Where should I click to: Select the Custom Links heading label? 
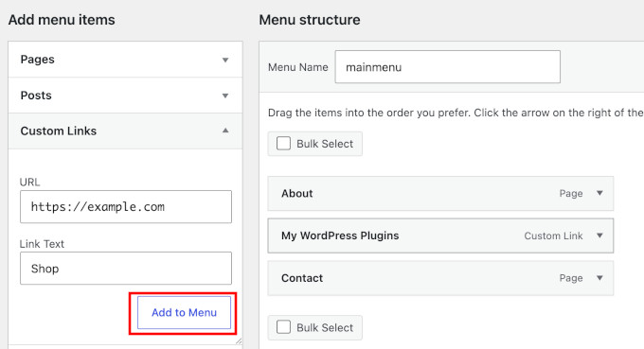pyautogui.click(x=59, y=131)
